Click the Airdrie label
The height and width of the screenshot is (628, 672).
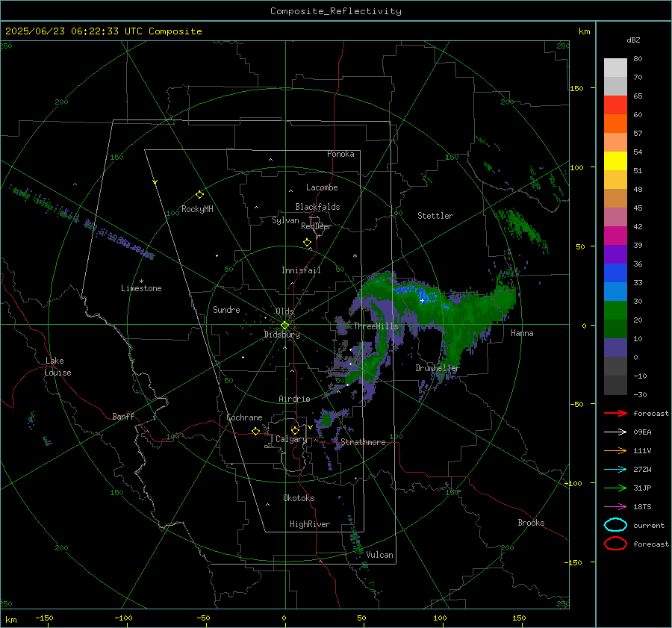pos(294,399)
